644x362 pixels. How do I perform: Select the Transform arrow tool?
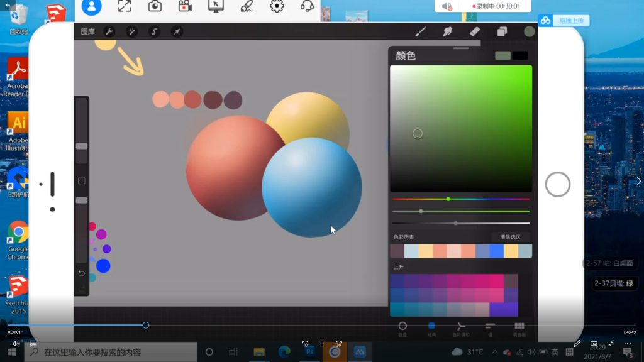tap(177, 31)
